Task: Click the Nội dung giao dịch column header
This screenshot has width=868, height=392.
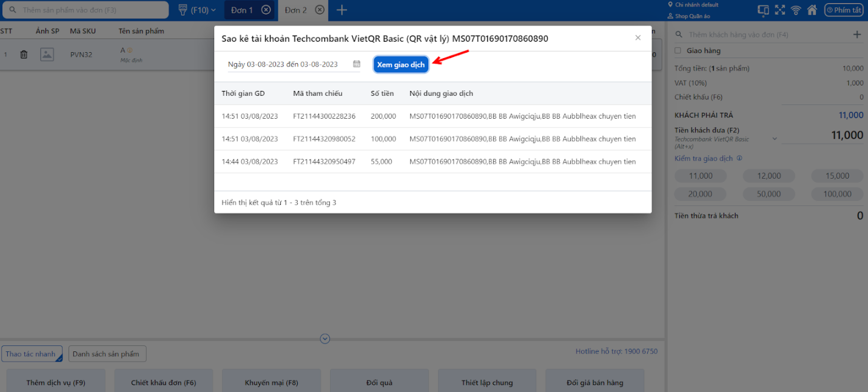Action: click(441, 93)
